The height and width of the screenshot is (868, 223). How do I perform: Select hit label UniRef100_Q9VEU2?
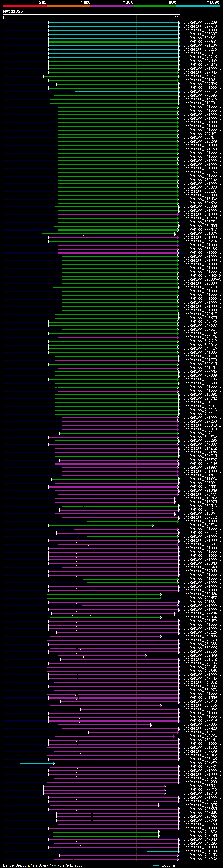point(200,333)
